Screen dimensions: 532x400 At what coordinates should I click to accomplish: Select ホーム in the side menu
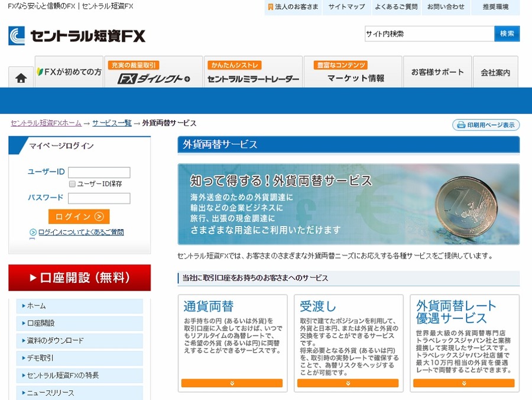click(79, 306)
